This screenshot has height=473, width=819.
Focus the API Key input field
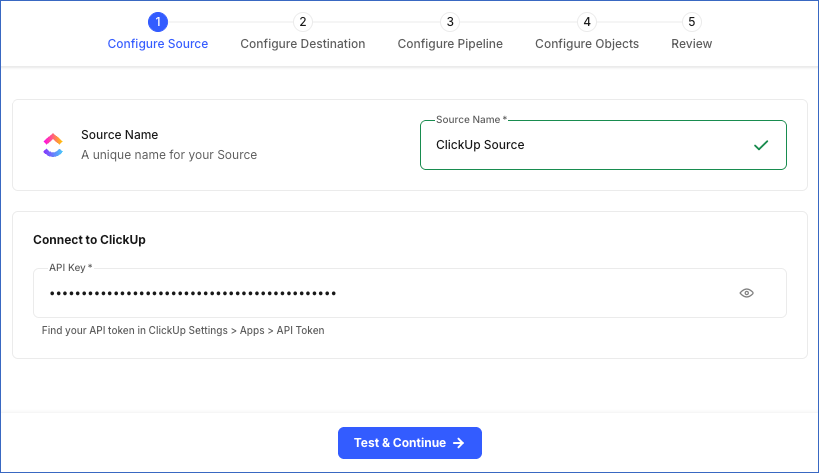410,293
